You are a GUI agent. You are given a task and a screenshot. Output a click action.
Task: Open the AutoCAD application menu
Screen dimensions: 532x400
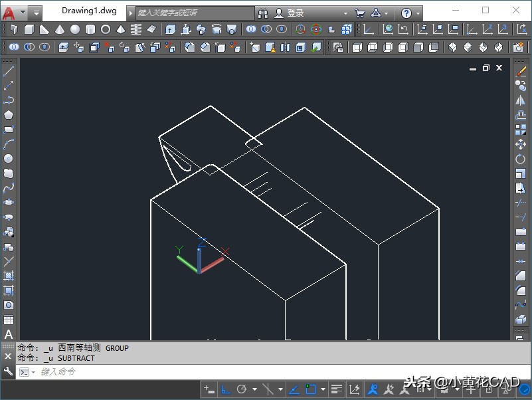click(x=9, y=13)
